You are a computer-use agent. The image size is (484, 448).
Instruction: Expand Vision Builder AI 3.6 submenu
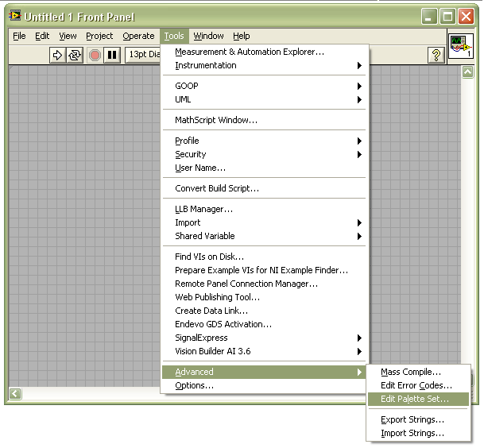pos(264,351)
